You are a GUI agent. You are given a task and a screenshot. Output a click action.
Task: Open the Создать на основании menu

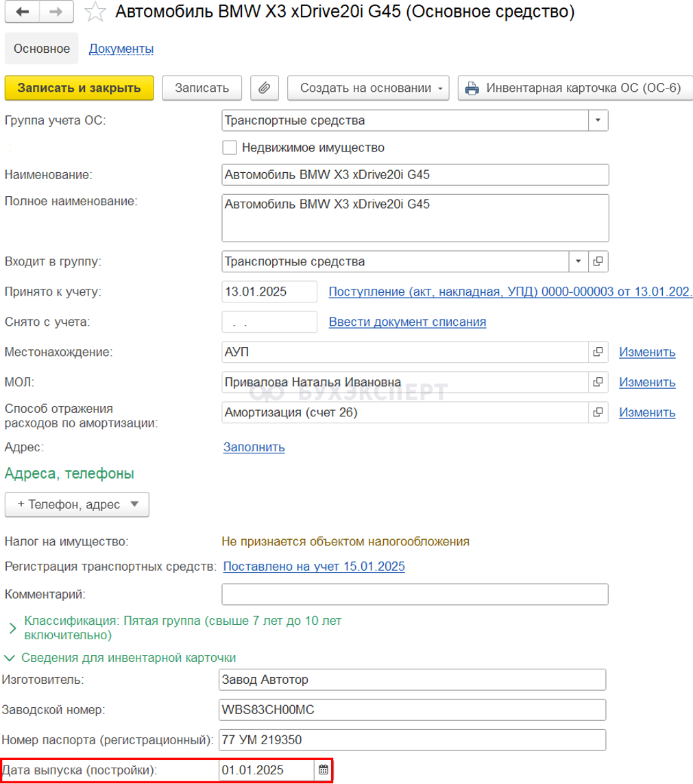pos(368,88)
